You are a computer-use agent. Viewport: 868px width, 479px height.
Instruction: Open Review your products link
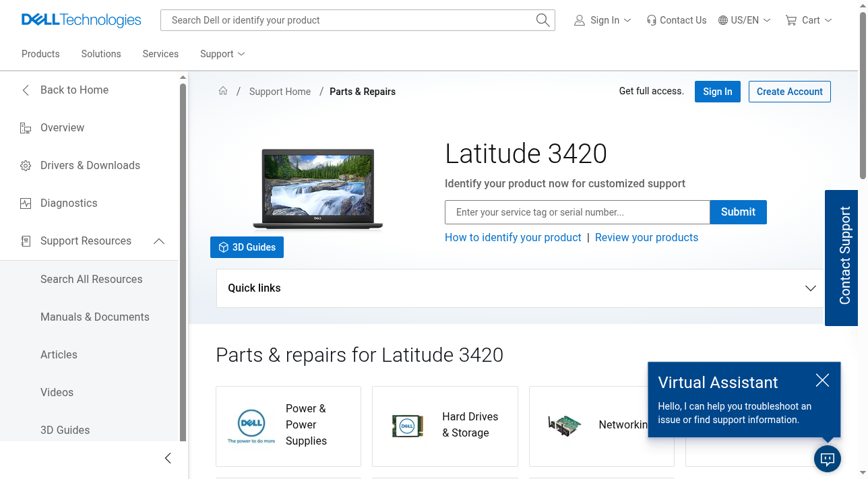[646, 237]
